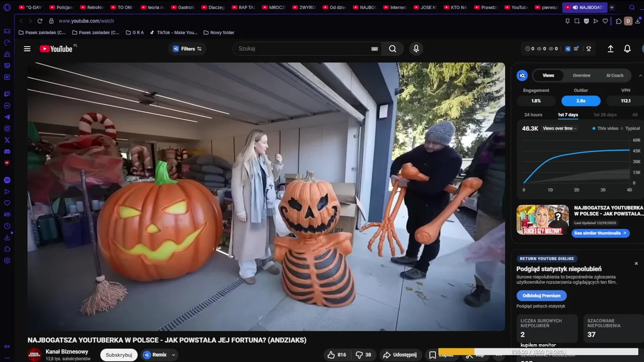Select the 1st 7 days range
The image size is (644, 362).
(568, 115)
